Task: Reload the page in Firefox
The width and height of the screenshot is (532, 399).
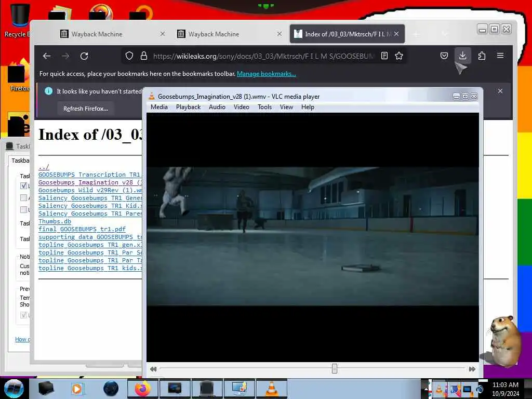Action: pos(84,56)
